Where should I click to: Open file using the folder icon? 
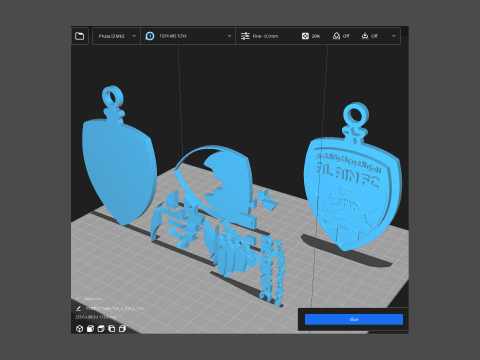[x=79, y=36]
